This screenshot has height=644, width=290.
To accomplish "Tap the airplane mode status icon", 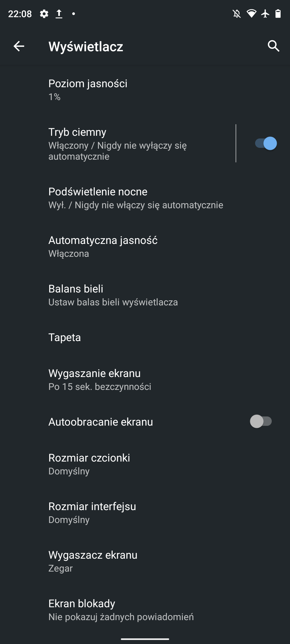I will coord(265,14).
